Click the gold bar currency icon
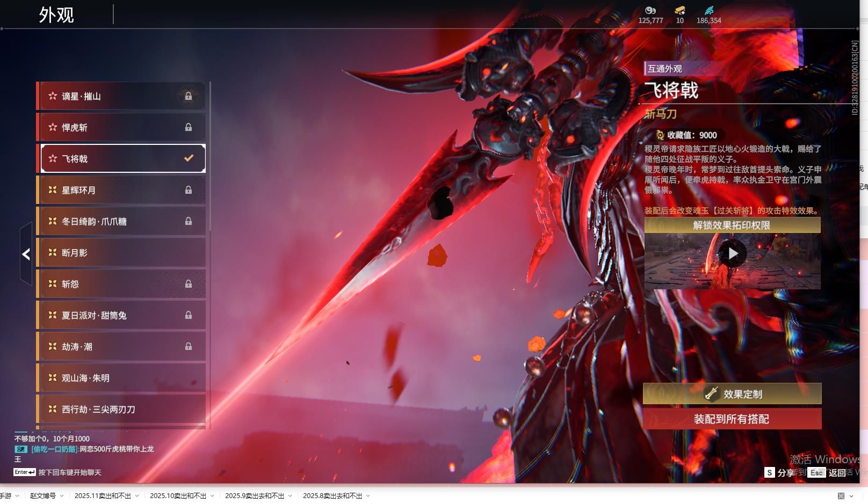Image resolution: width=868 pixels, height=504 pixels. tap(680, 10)
